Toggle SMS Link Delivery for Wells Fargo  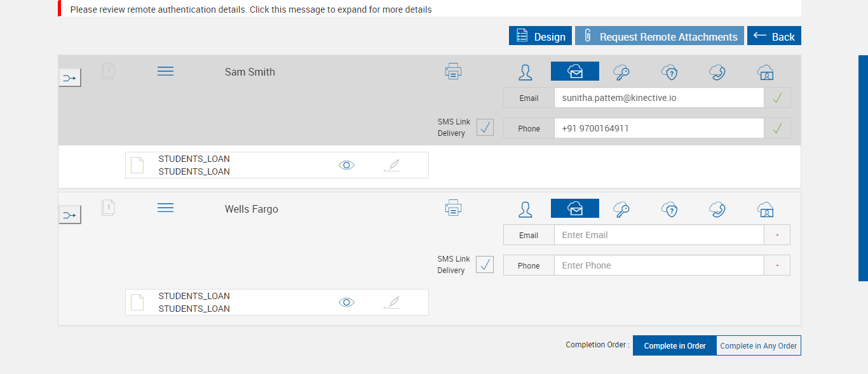point(485,265)
